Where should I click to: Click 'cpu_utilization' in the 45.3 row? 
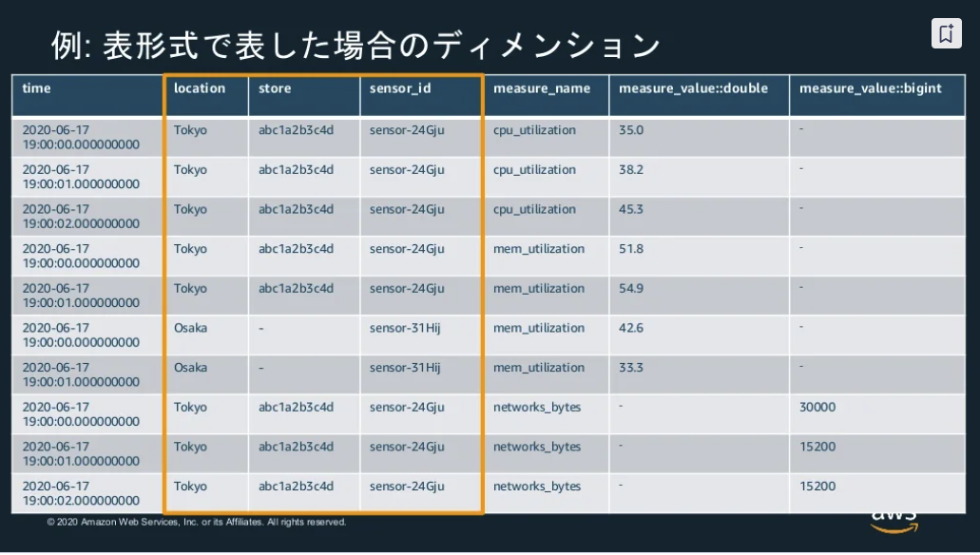click(534, 209)
